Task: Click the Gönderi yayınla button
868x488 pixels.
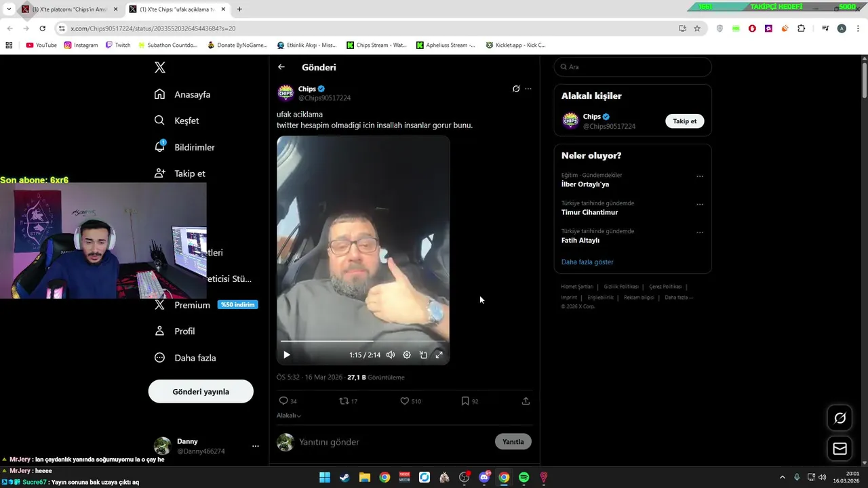Action: (201, 392)
